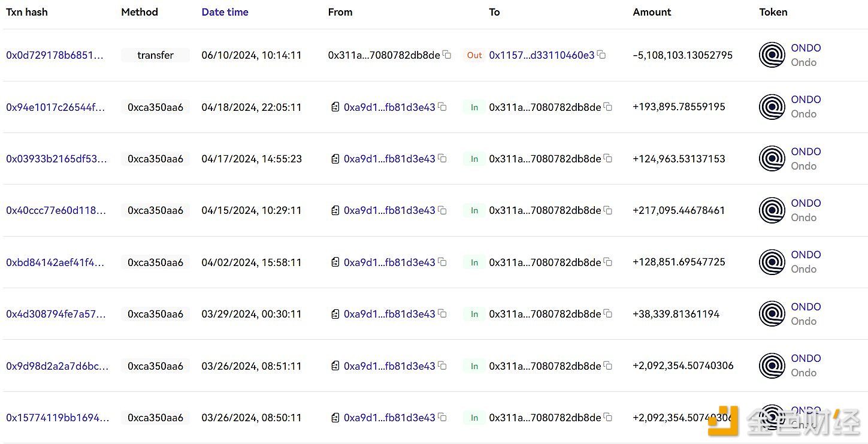Click the 0xca350aa6 method badge in the 04/17/2024 row
Image resolution: width=868 pixels, height=444 pixels.
coord(155,159)
